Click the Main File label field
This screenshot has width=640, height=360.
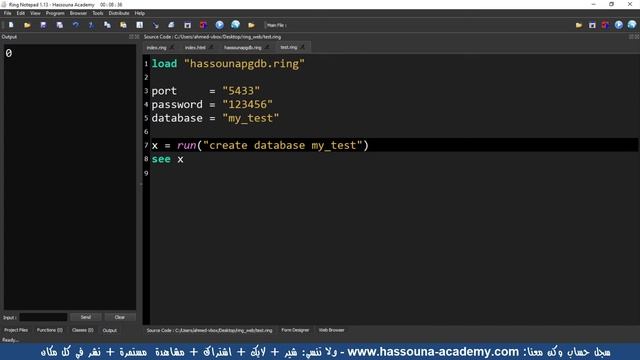[277, 25]
